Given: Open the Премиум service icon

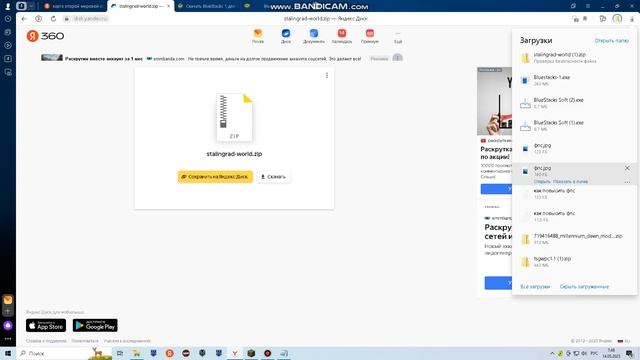Looking at the screenshot, I should pos(370,36).
